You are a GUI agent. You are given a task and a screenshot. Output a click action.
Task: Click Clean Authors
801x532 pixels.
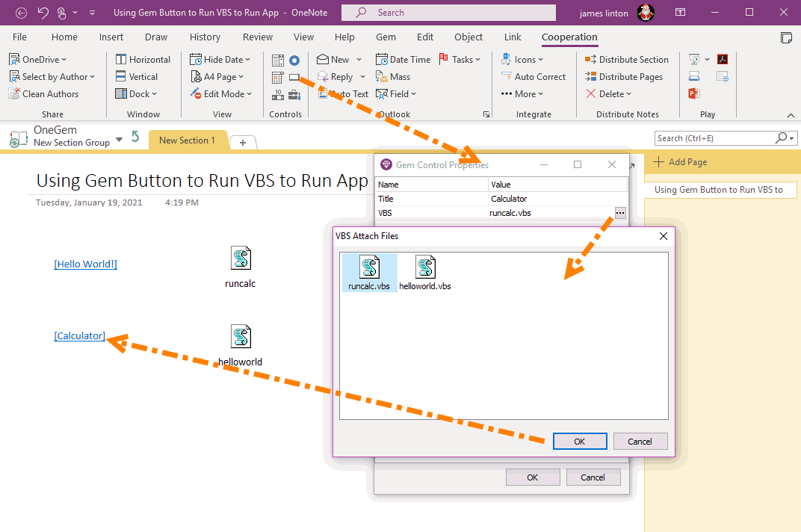(44, 94)
